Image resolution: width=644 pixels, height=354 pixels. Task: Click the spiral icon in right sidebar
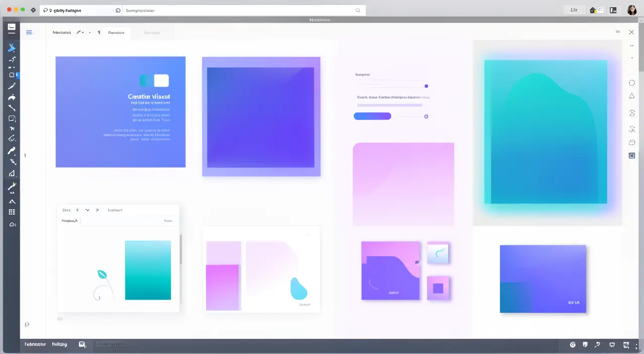(632, 113)
